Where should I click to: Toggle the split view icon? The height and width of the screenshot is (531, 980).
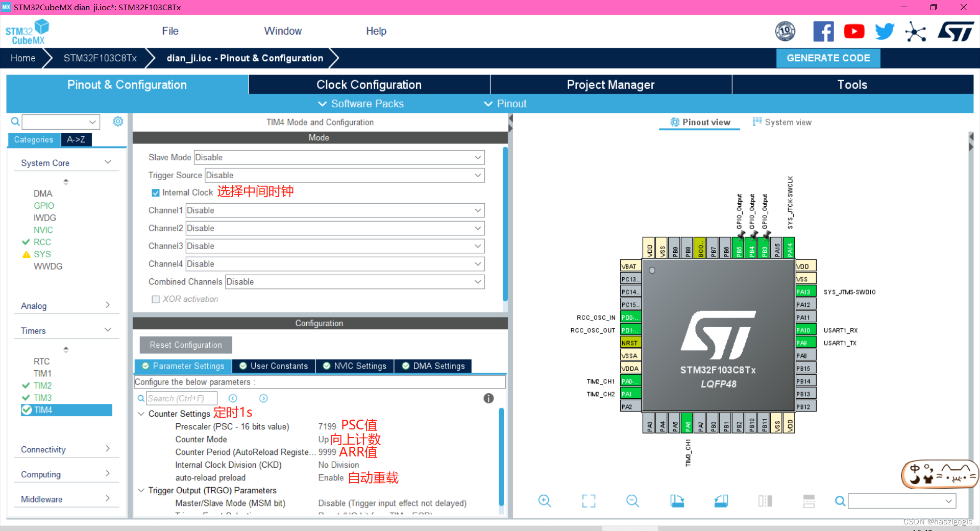[765, 501]
